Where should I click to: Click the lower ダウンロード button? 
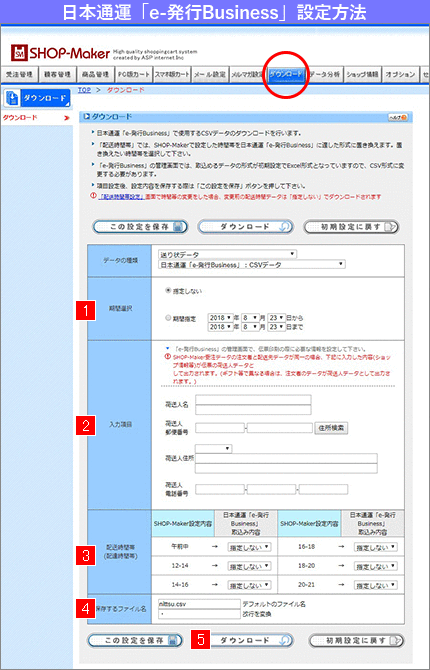252,641
